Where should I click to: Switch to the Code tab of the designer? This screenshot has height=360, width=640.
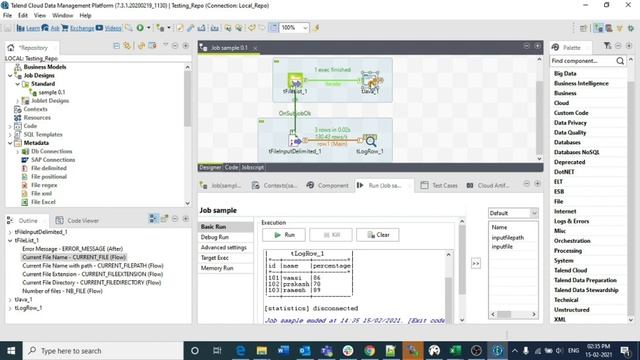tap(231, 167)
